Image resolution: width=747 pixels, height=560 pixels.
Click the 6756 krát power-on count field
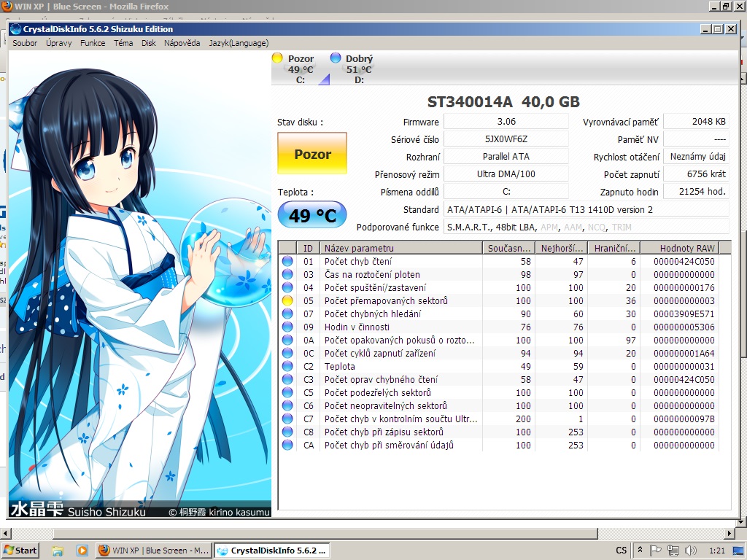click(x=696, y=174)
